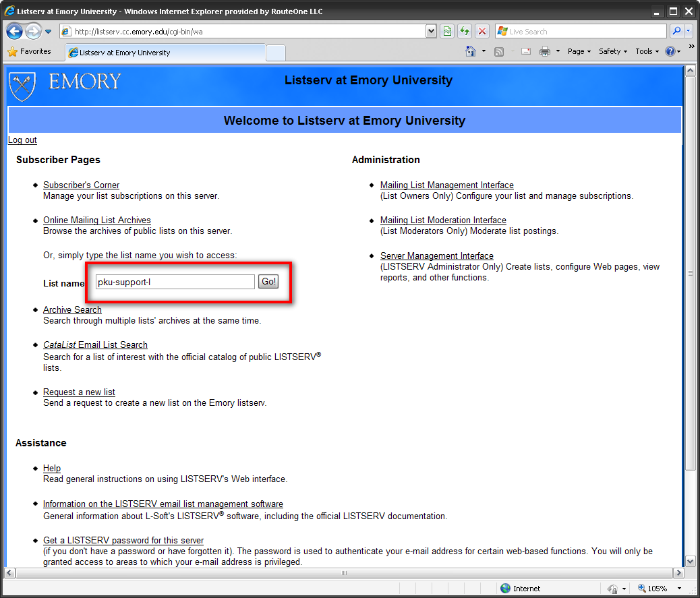The image size is (700, 598).
Task: Expand the command bar overflow chevron
Action: click(691, 46)
